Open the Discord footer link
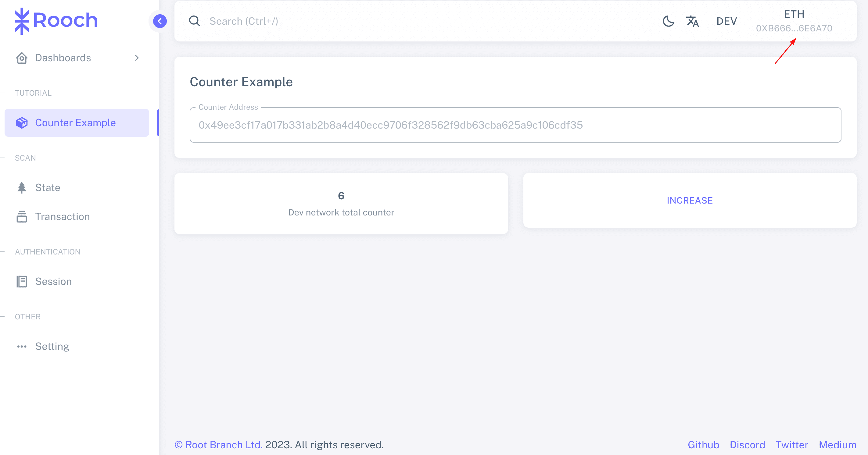Viewport: 868px width, 455px height. coord(747,445)
